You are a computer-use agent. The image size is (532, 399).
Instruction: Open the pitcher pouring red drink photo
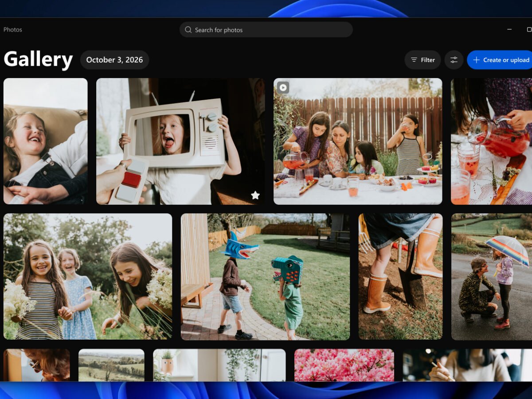491,141
